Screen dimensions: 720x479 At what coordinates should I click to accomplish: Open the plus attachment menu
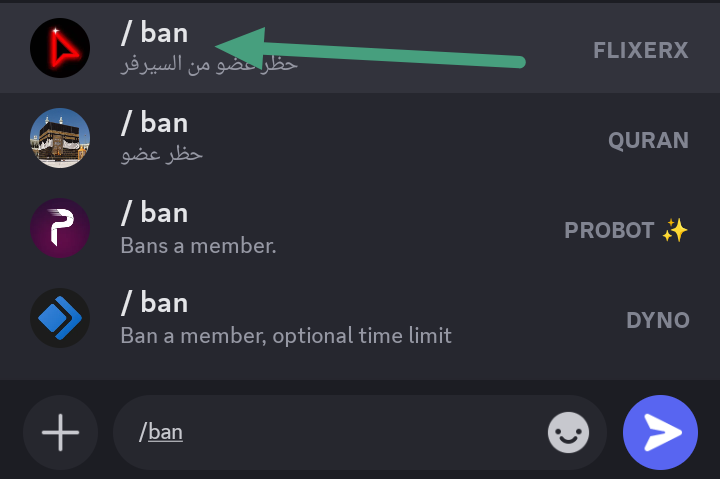pyautogui.click(x=60, y=433)
